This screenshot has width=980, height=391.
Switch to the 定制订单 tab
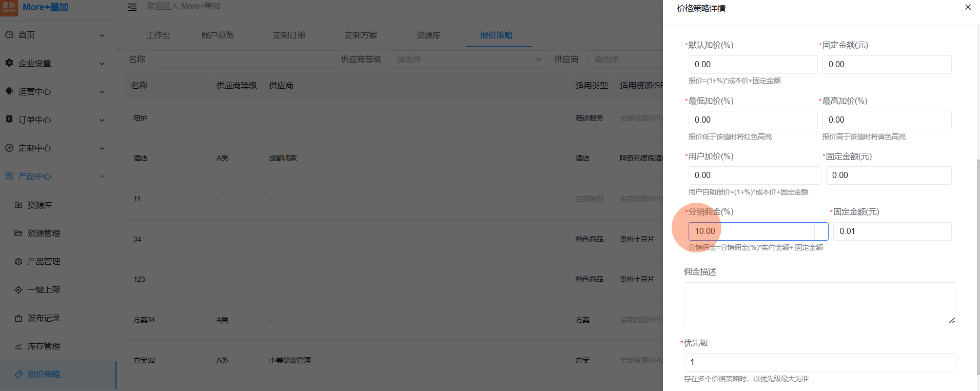pos(289,35)
